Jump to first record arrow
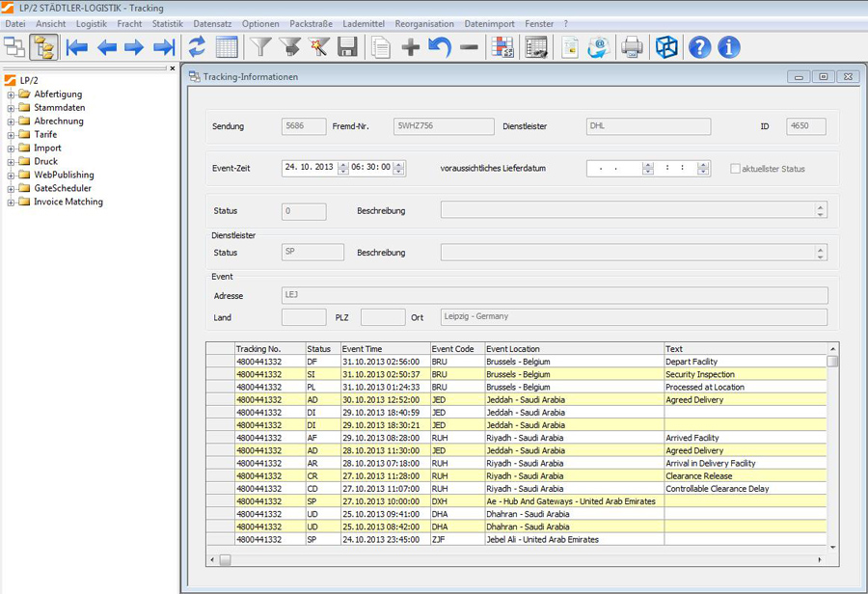 pyautogui.click(x=77, y=47)
